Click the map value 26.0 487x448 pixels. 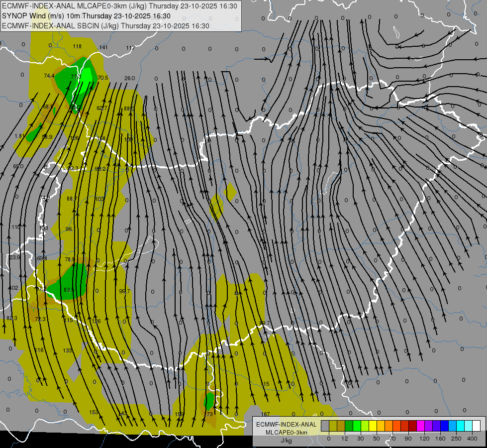click(x=129, y=78)
